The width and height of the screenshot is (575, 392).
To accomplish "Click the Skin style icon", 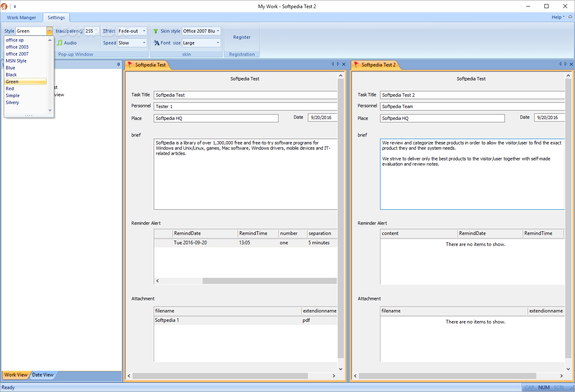I will coord(156,31).
